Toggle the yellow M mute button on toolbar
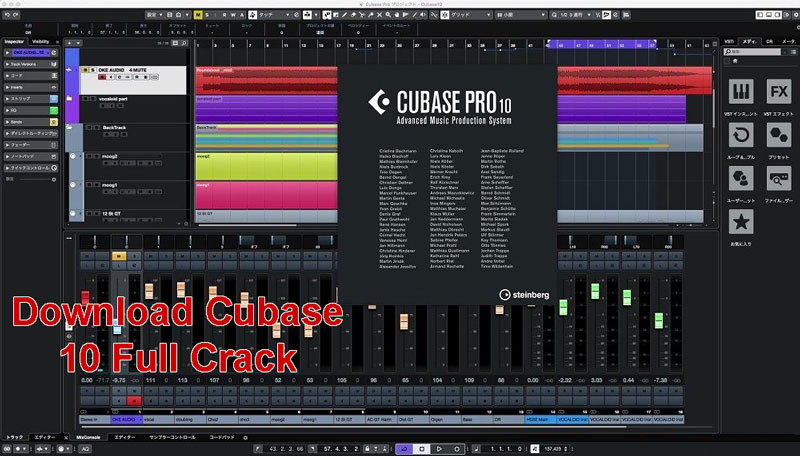Viewport: 800px width, 456px height. tap(197, 15)
